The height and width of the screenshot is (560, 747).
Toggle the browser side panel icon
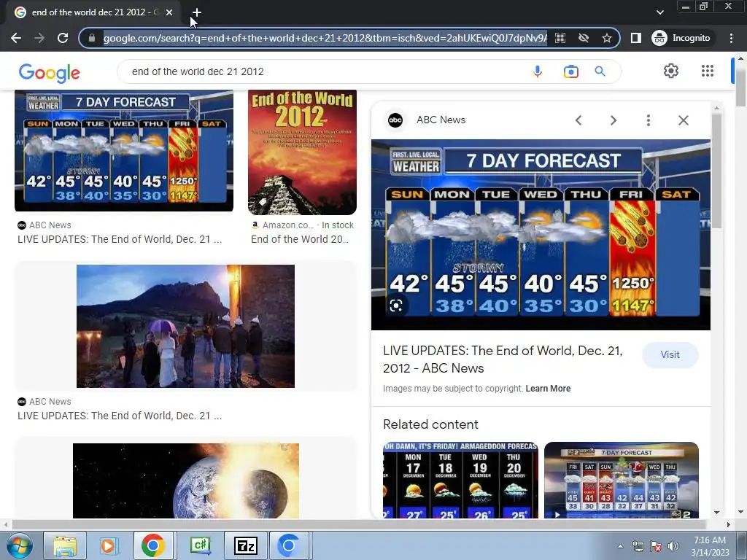point(636,38)
